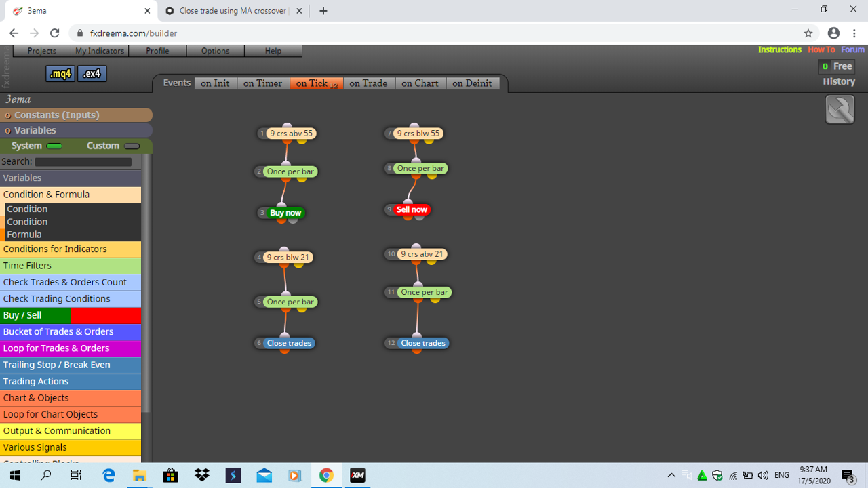
Task: Collapse the Condition & Formula category
Action: pos(71,195)
